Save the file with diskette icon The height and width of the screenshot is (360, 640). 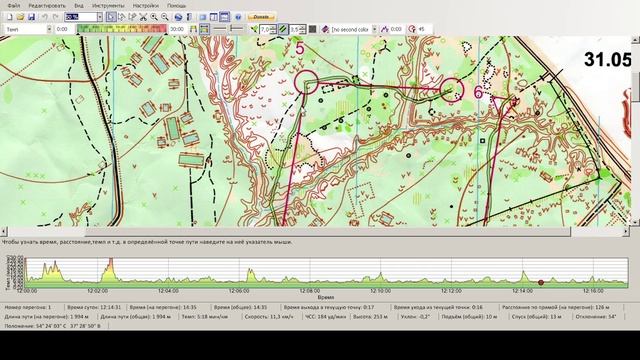click(31, 17)
